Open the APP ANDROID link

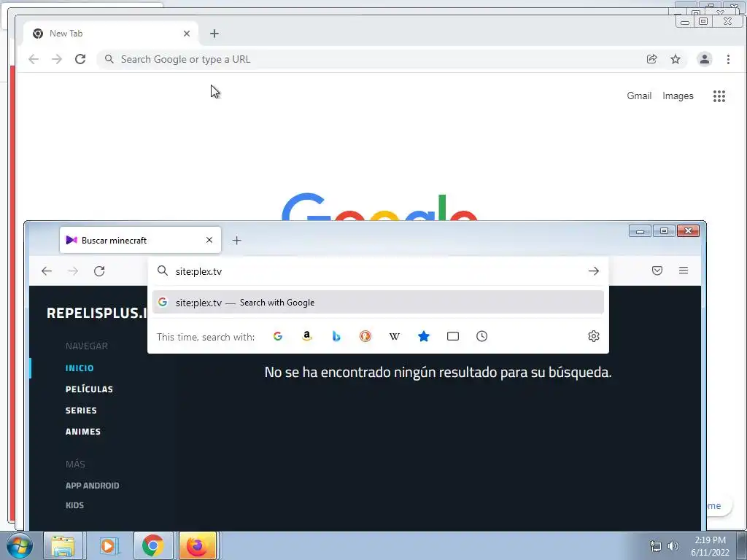93,486
